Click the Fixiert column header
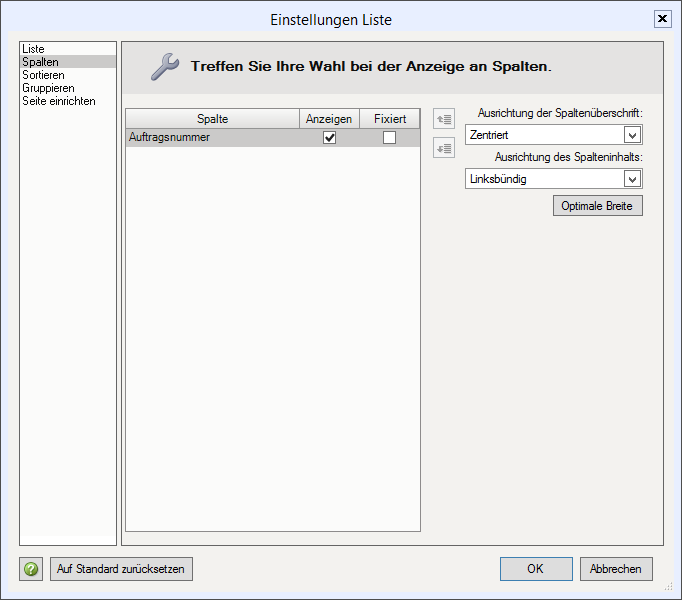This screenshot has height=600, width=682. 390,119
